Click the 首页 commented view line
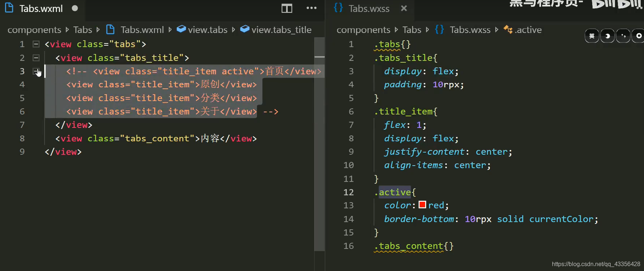The height and width of the screenshot is (271, 644). [194, 71]
